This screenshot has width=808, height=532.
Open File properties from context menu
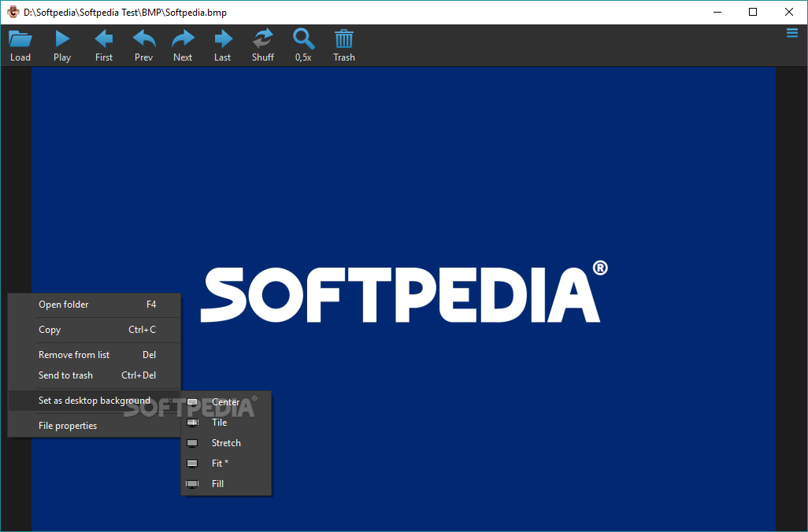pyautogui.click(x=95, y=426)
